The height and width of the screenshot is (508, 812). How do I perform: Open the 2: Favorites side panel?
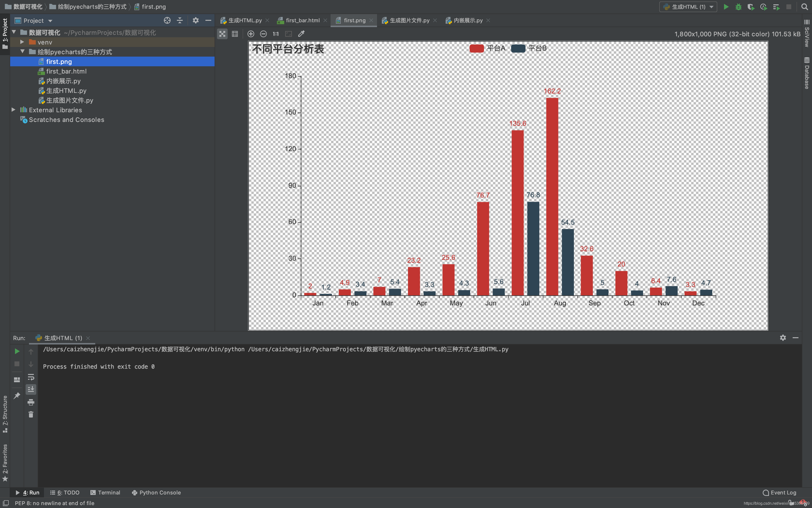coord(5,463)
